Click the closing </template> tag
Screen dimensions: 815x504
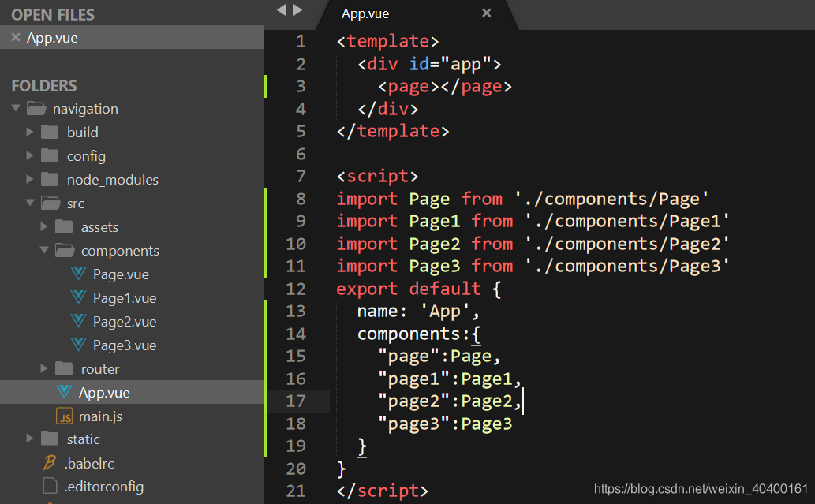click(x=393, y=131)
